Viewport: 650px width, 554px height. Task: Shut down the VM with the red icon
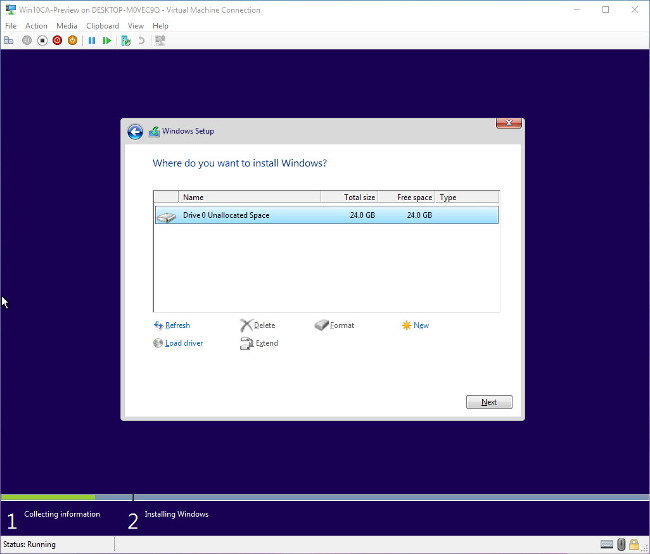pos(57,40)
